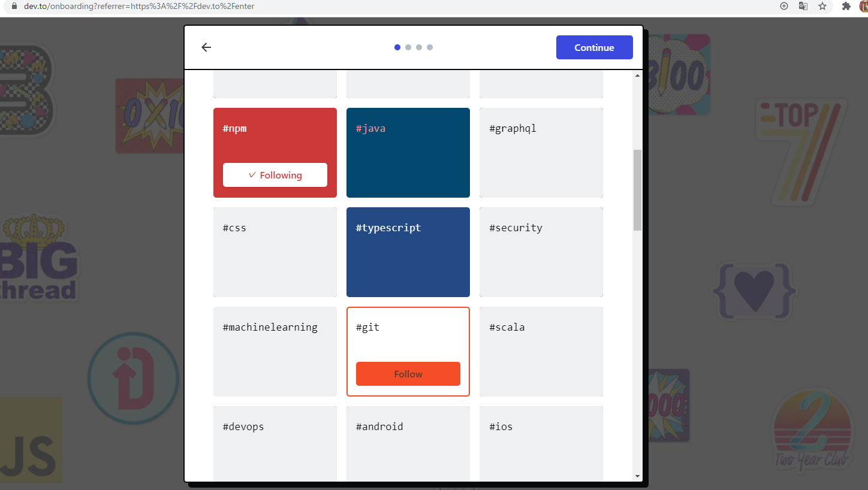The image size is (868, 490).
Task: Toggle the #typescript tag card
Action: coord(408,252)
